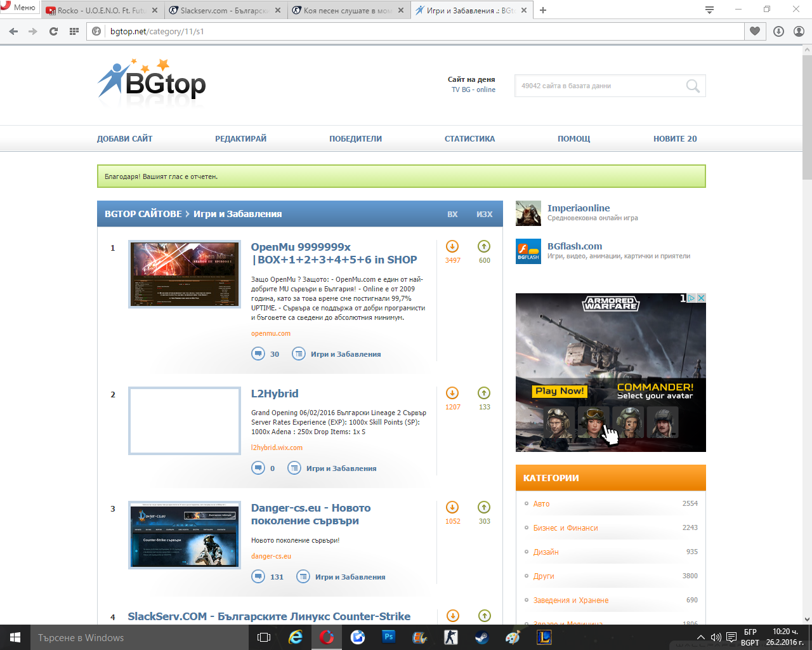Close the 'Игри и Забавления' tab
812x650 pixels.
click(x=524, y=10)
